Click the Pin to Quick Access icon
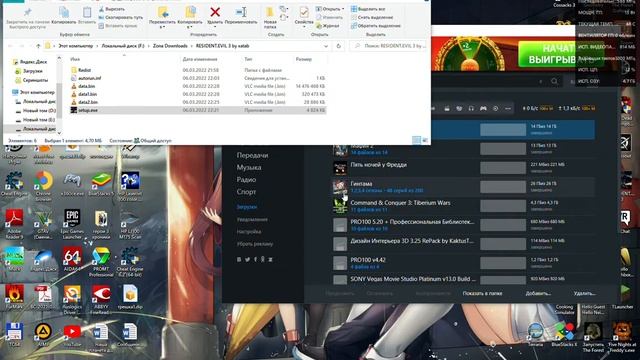 (x=27, y=13)
